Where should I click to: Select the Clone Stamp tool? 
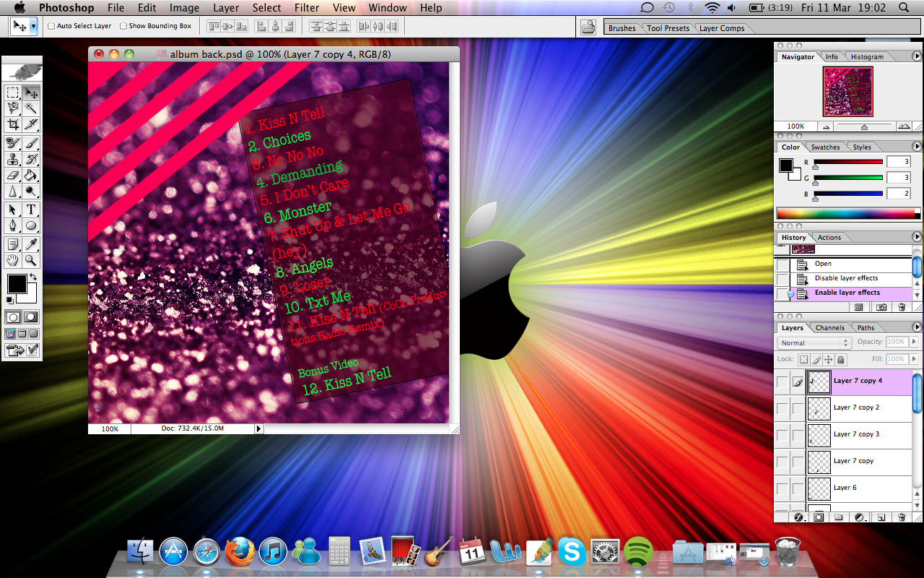point(13,159)
